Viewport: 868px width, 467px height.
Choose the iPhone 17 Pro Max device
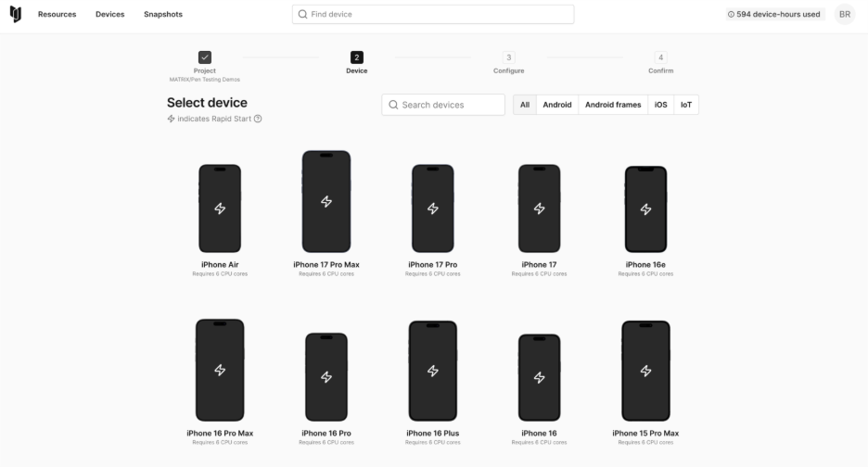326,201
